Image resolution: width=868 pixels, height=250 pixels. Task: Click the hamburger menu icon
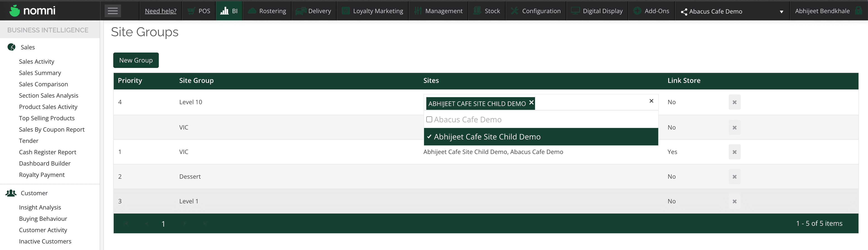113,11
